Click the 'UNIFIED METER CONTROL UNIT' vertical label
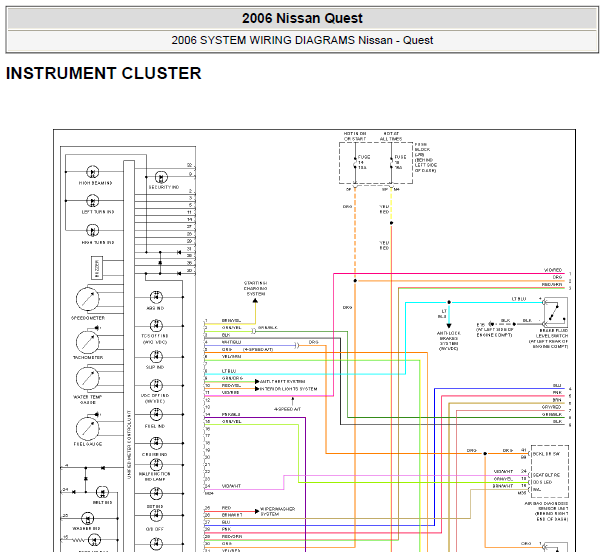 click(x=129, y=445)
